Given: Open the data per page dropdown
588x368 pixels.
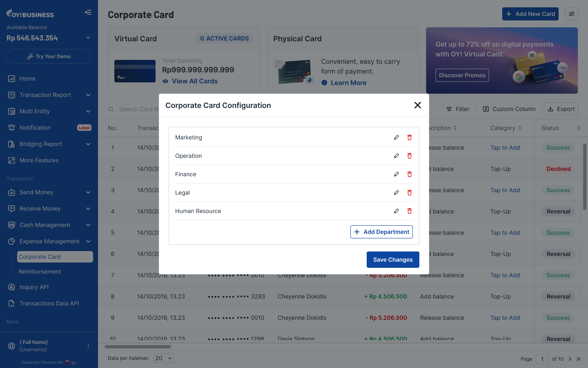Looking at the screenshot, I should click(x=164, y=358).
